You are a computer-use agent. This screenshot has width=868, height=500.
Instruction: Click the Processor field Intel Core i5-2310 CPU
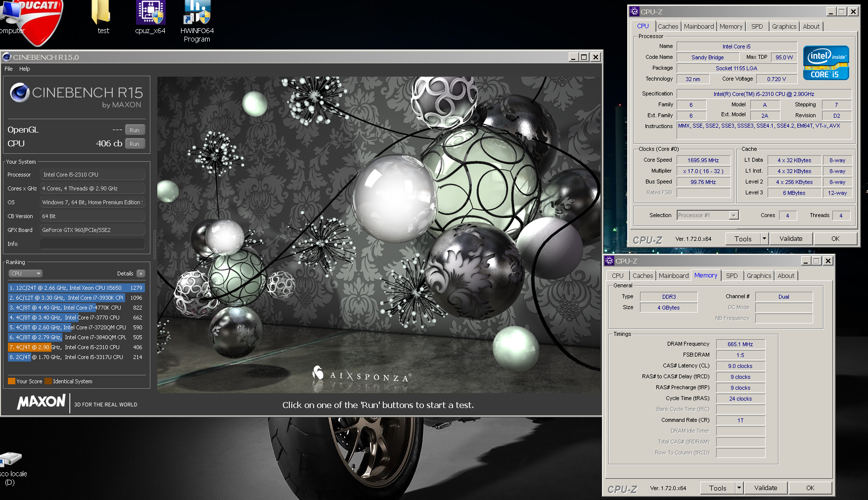tap(92, 175)
